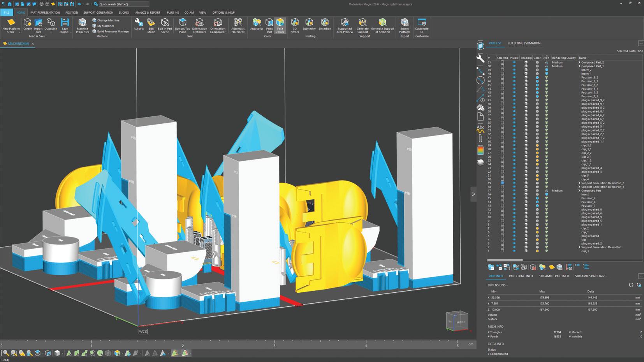The height and width of the screenshot is (362, 644).
Task: Select the Abc text label tool in the sidebar
Action: point(480,127)
